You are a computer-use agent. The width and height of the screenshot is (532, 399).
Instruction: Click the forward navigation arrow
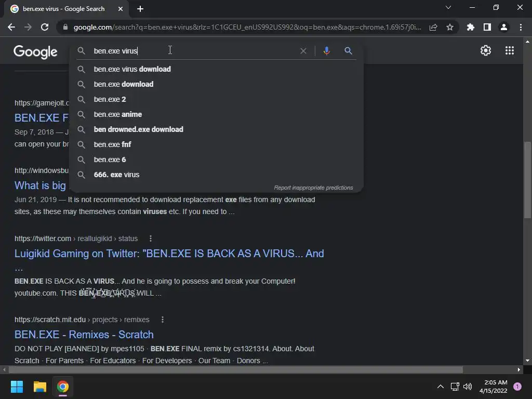tap(28, 27)
